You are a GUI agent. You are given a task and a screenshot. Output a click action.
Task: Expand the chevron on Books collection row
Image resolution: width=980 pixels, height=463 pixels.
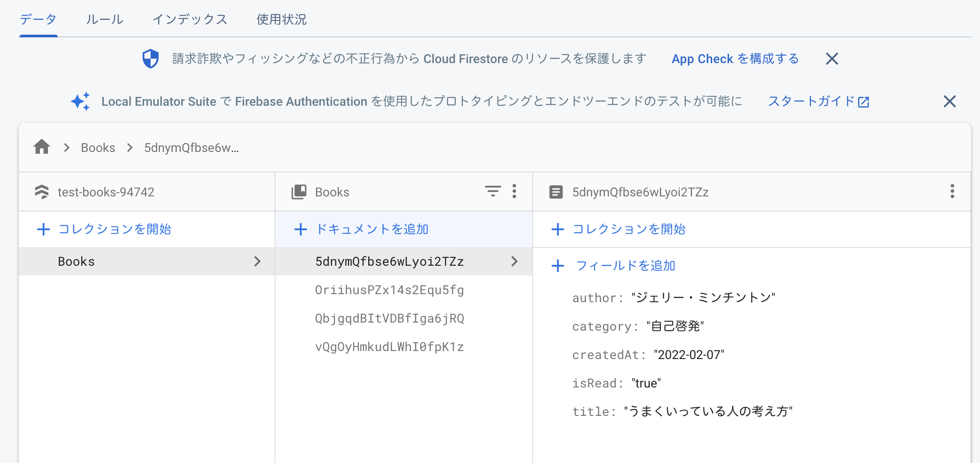pyautogui.click(x=257, y=261)
